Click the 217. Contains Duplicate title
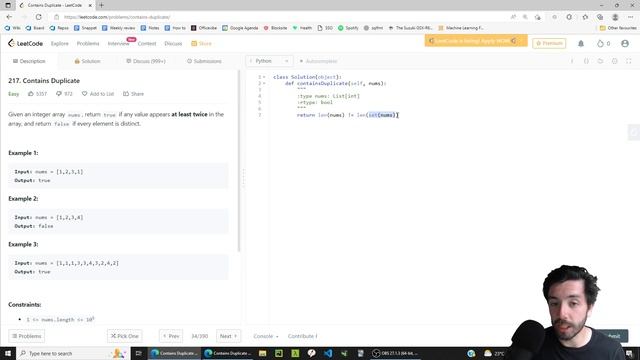 pos(44,81)
